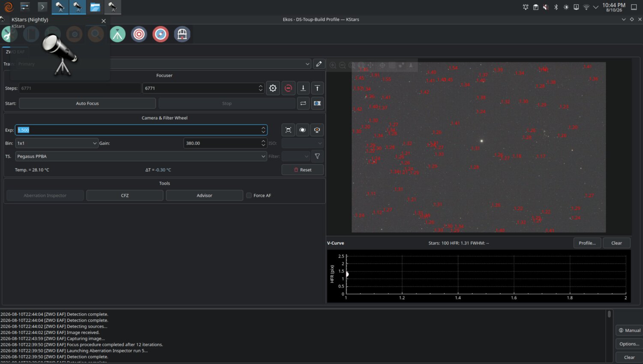This screenshot has width=643, height=364.
Task: Click the Reset button
Action: [x=303, y=170]
